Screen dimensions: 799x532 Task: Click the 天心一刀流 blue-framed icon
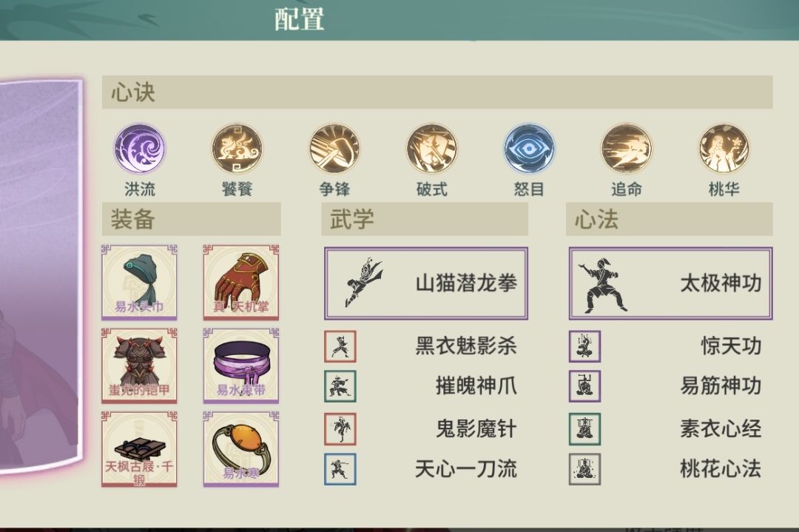coord(340,469)
